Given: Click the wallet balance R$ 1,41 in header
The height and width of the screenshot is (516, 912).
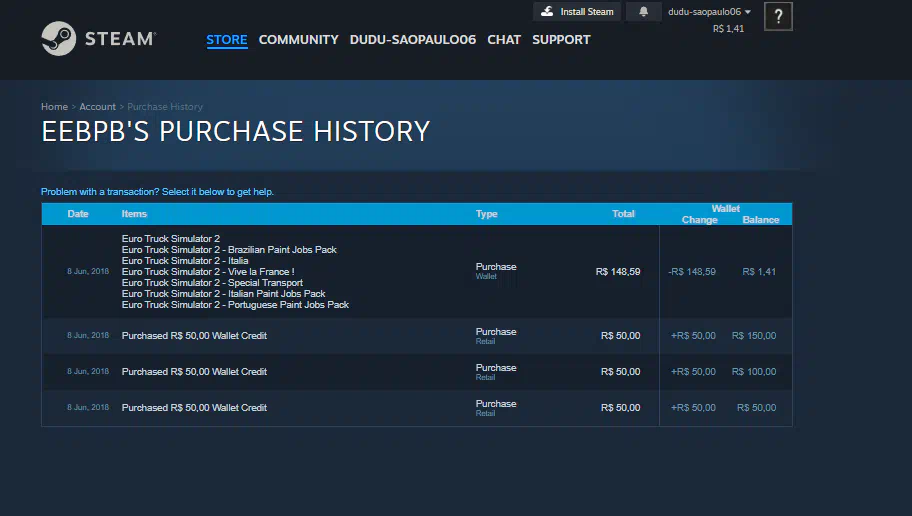Looking at the screenshot, I should [728, 29].
